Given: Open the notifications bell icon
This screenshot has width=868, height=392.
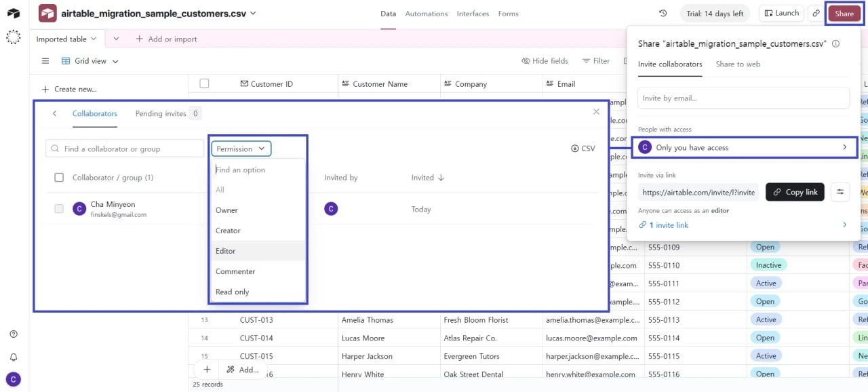Looking at the screenshot, I should click(14, 357).
